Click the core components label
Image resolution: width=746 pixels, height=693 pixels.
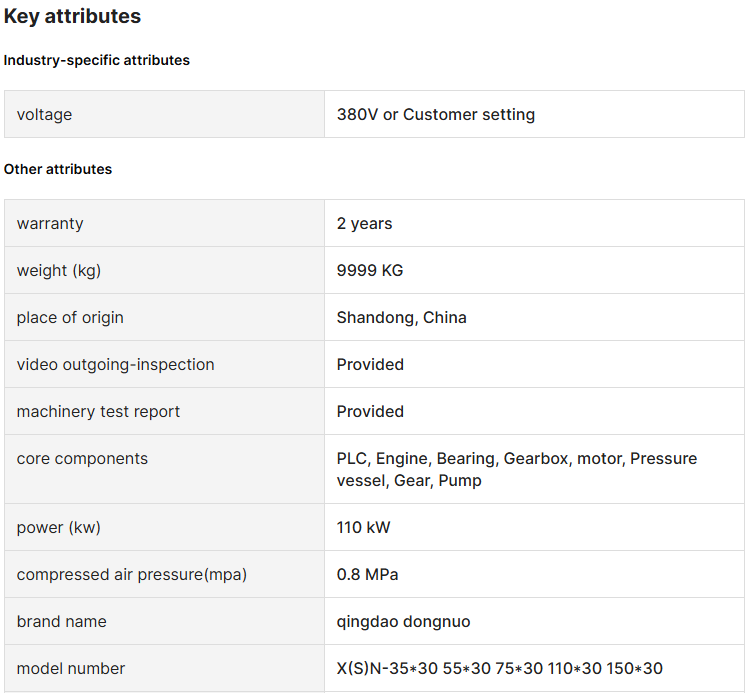tap(82, 459)
